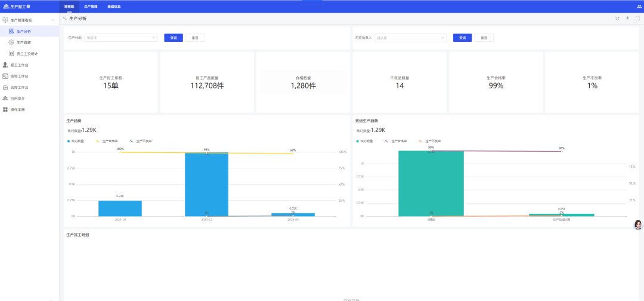
Task: Toggle 核对数量 legend in 生产趋势 chart
Action: [75, 141]
